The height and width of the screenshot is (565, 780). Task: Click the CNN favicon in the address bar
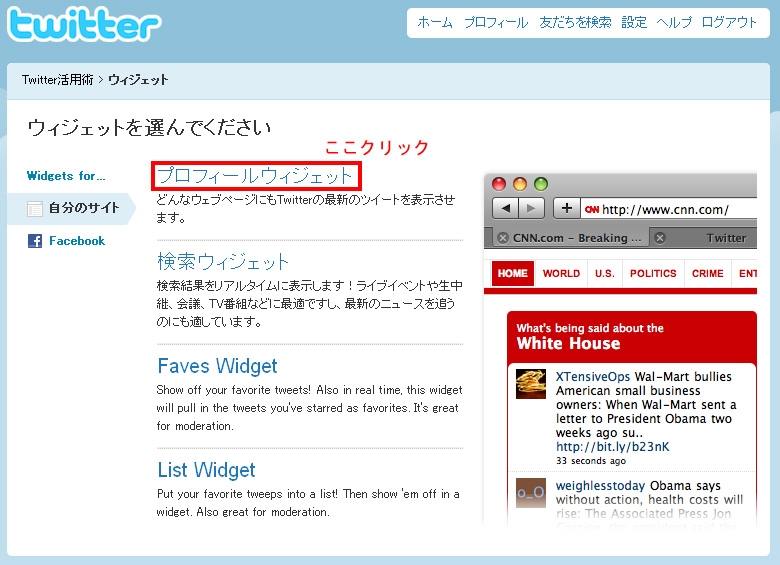tap(591, 209)
